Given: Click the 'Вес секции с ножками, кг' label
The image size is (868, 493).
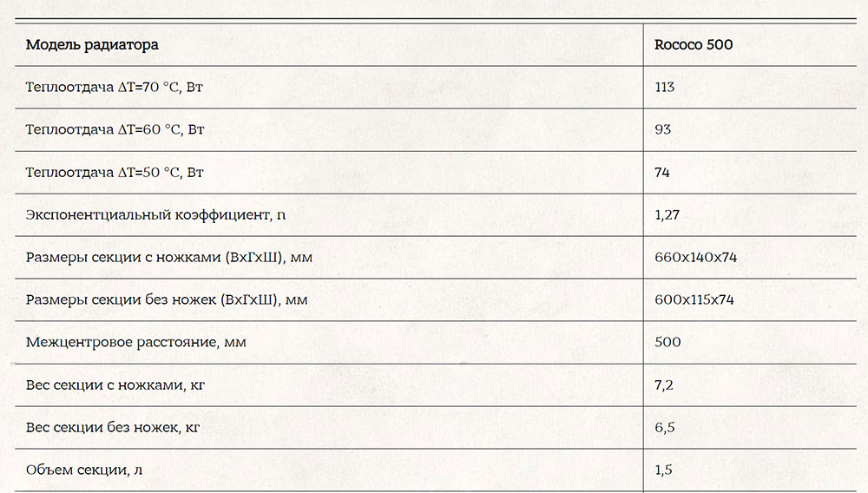Looking at the screenshot, I should (x=115, y=385).
